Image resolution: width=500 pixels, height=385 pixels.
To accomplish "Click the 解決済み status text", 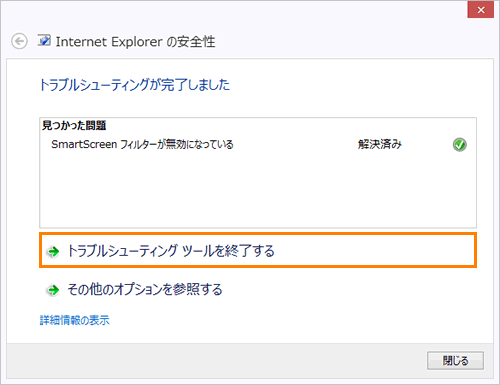I will point(380,144).
